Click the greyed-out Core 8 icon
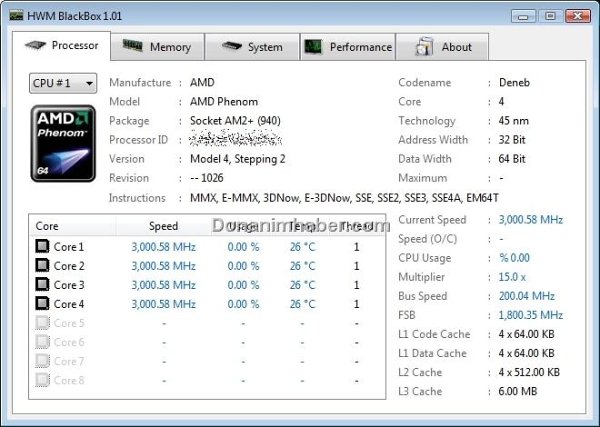Viewport: 600px width, 427px height. click(x=42, y=380)
